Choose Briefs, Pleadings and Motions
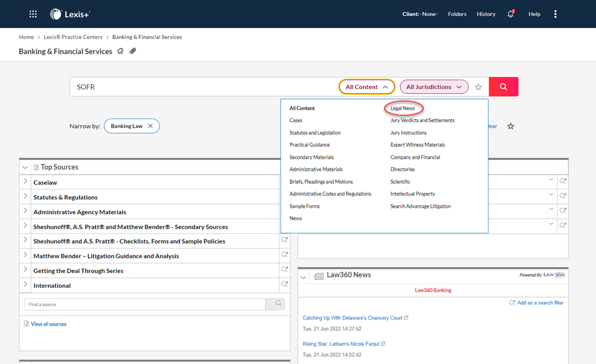The width and height of the screenshot is (596, 364). [321, 181]
